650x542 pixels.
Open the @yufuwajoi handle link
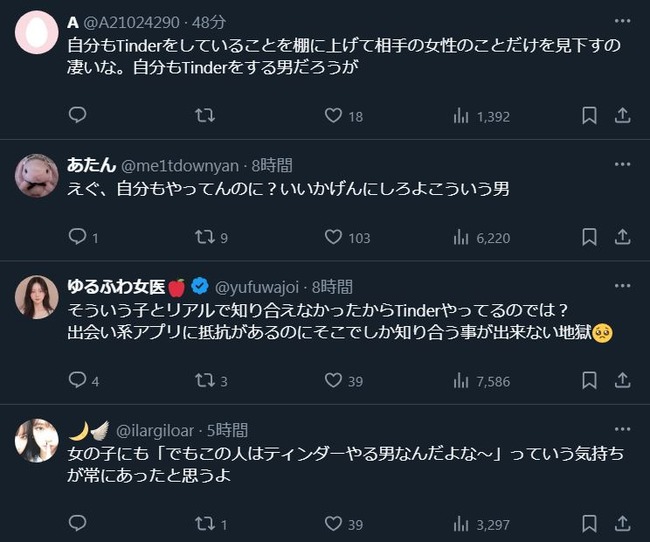pos(255,287)
